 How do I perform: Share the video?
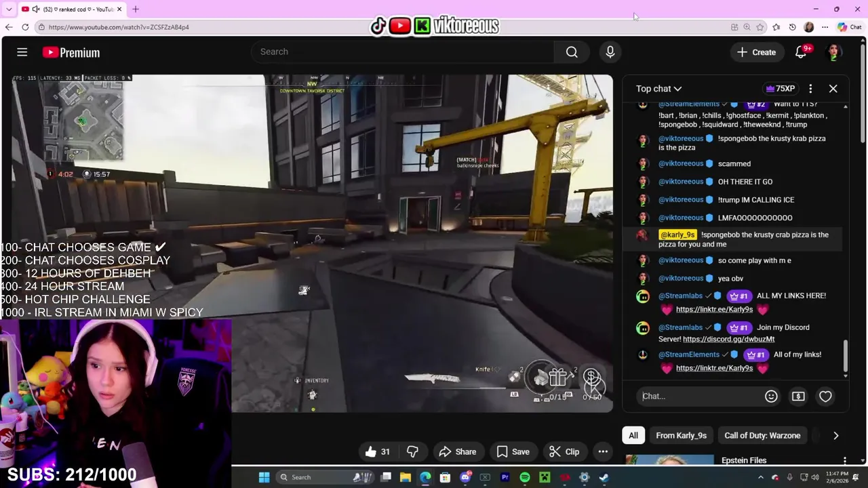pyautogui.click(x=458, y=452)
